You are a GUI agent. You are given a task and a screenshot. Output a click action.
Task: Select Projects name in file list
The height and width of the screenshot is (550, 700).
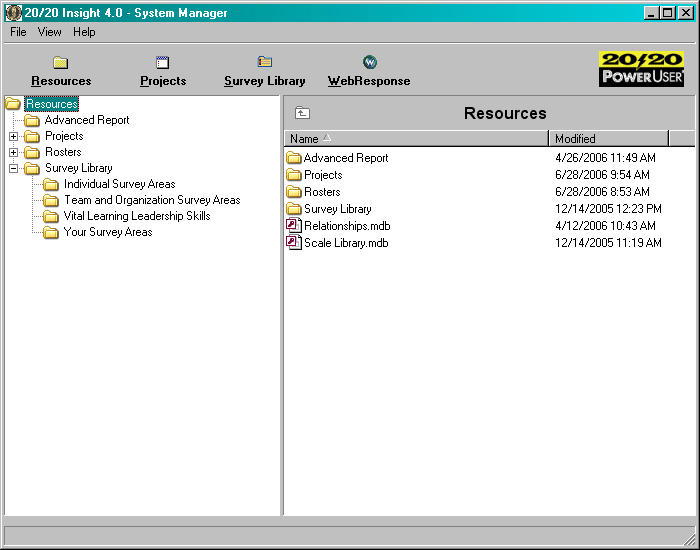323,175
